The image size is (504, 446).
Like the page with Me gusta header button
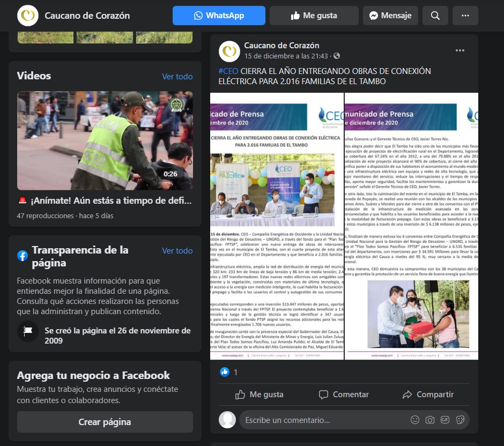pyautogui.click(x=314, y=16)
